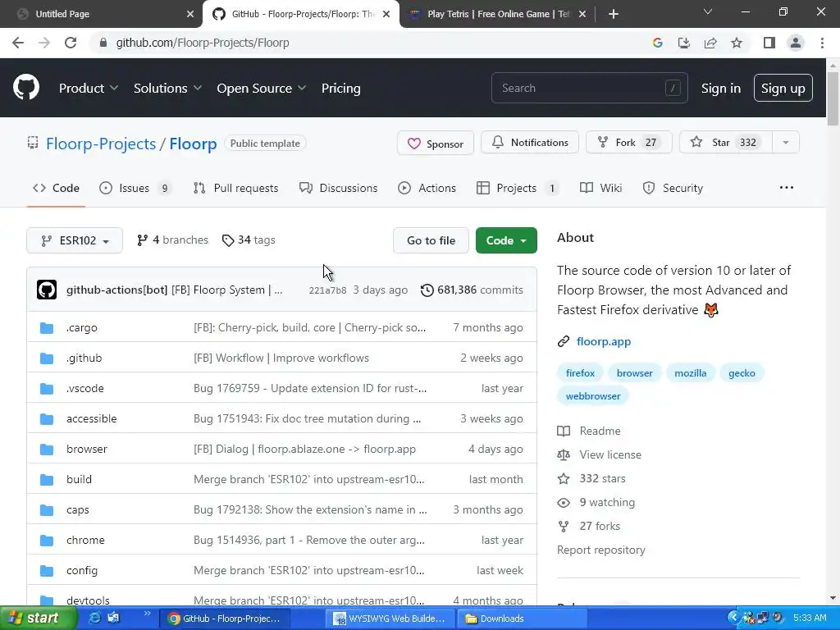Reload the page with refresh icon

[x=71, y=43]
